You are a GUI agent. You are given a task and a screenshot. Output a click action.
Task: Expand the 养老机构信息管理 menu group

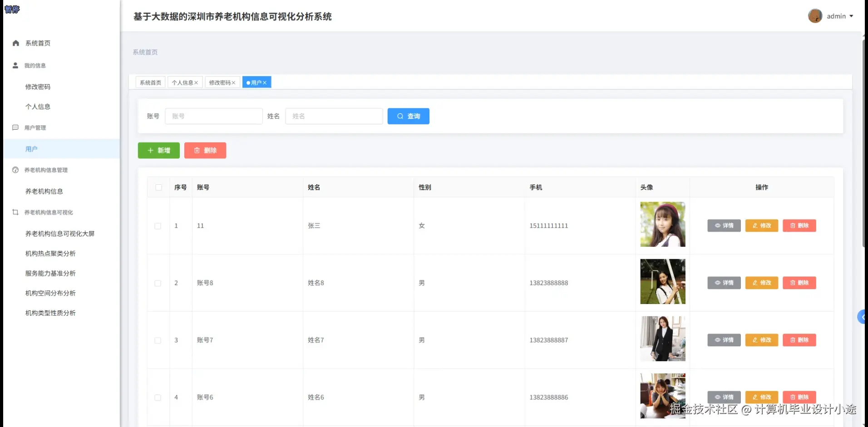coord(47,170)
